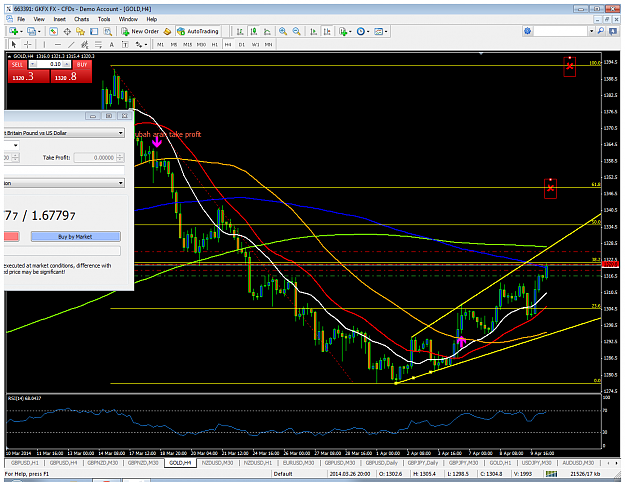
Task: Switch to M15 timeframe
Action: pos(187,44)
